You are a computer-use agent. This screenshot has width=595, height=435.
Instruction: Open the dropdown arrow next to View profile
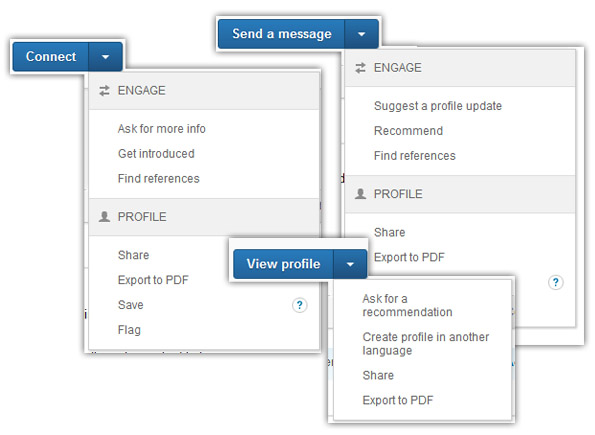pyautogui.click(x=350, y=264)
